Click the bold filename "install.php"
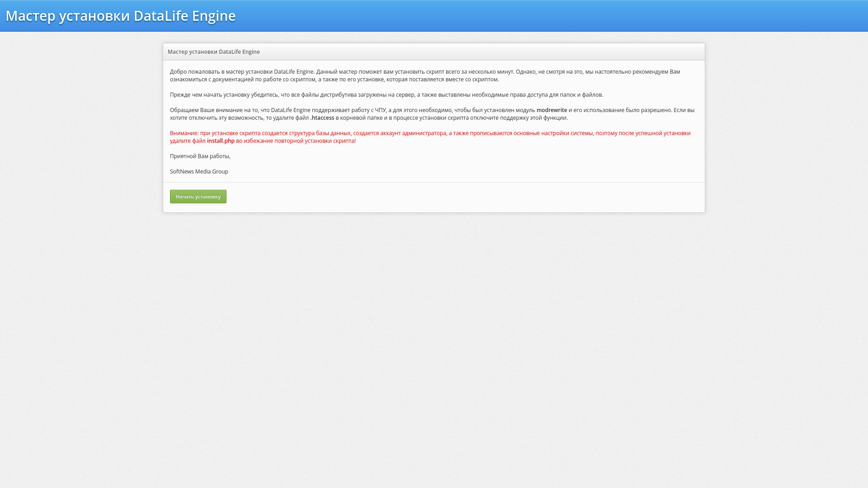Image resolution: width=868 pixels, height=488 pixels. pyautogui.click(x=221, y=141)
